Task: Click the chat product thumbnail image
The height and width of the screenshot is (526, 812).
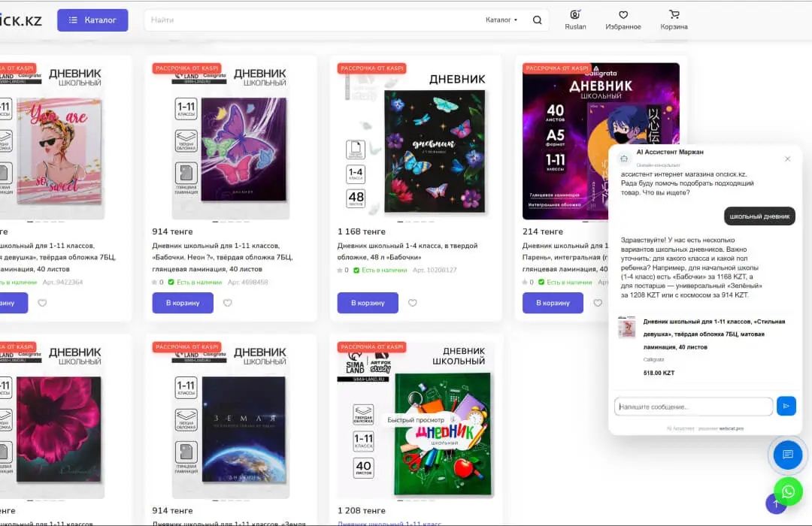Action: coord(627,327)
